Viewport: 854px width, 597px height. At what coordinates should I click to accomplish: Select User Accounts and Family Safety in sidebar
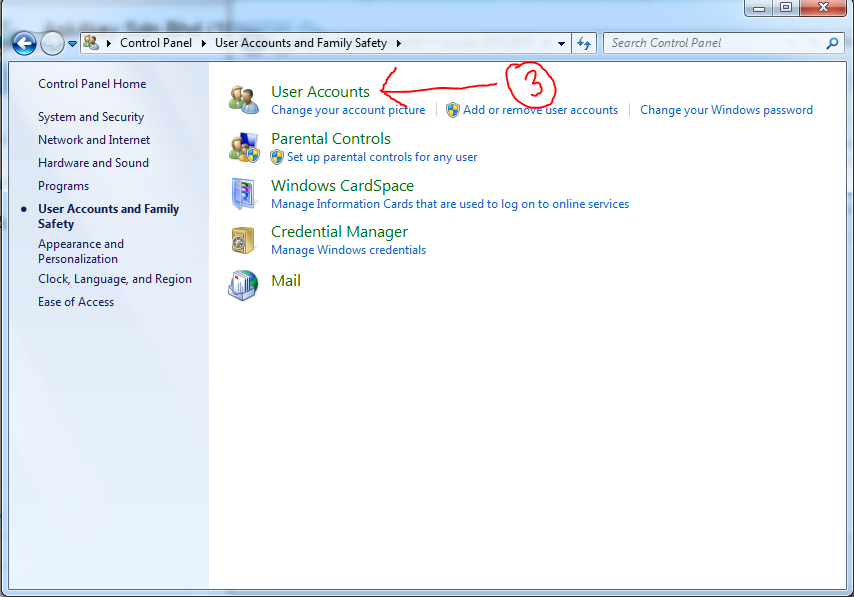(x=108, y=216)
